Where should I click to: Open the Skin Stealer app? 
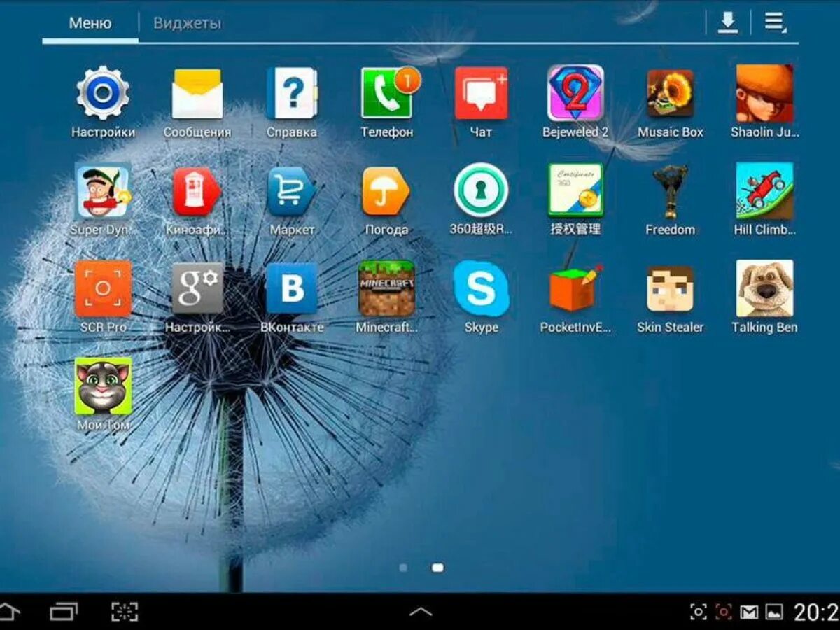(x=670, y=288)
